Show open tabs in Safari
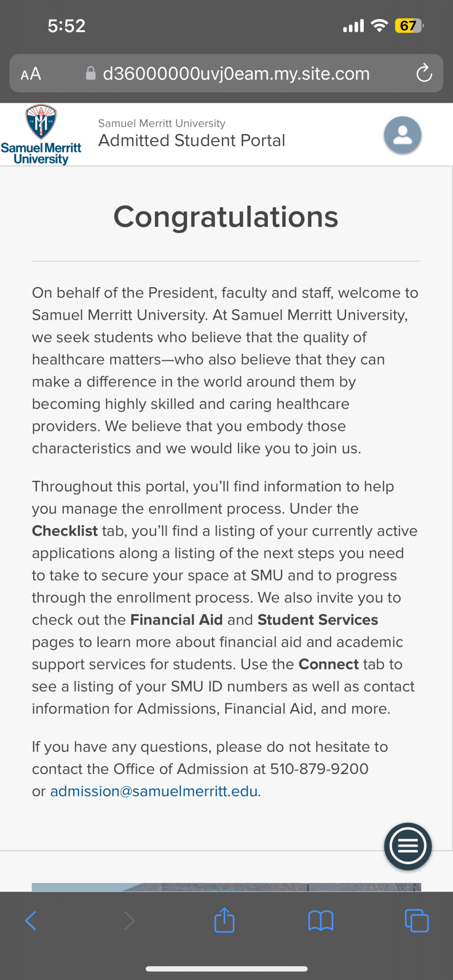The image size is (453, 980). [x=417, y=921]
